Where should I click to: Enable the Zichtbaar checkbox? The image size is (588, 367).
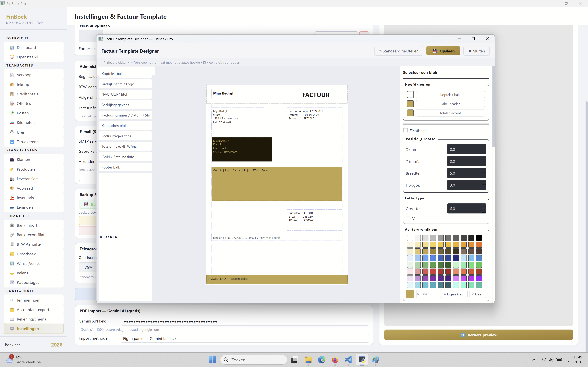tap(405, 130)
